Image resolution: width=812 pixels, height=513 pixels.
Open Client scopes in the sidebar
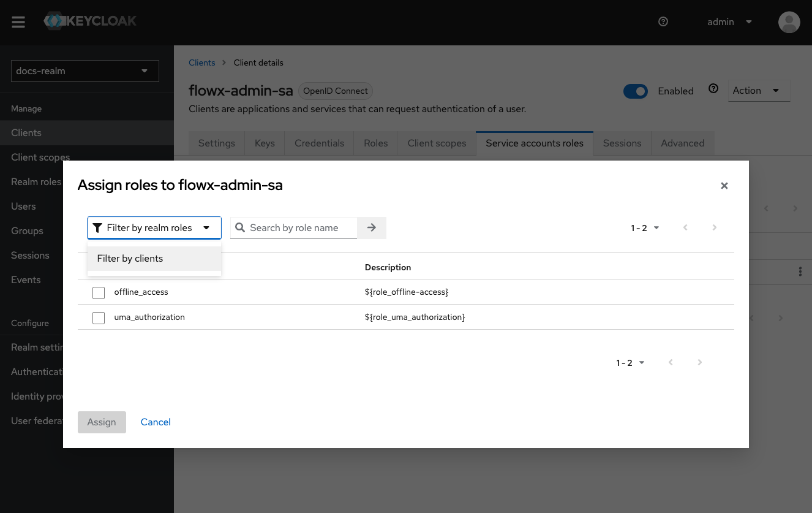coord(40,158)
